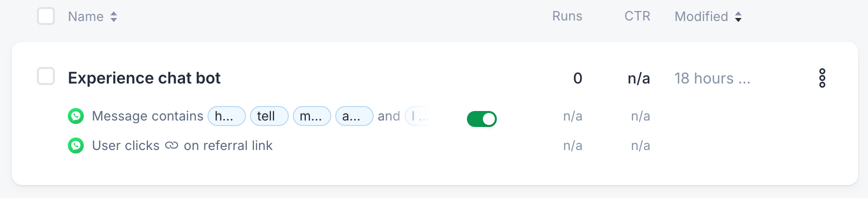Click the "m..." keyword tag

(312, 116)
